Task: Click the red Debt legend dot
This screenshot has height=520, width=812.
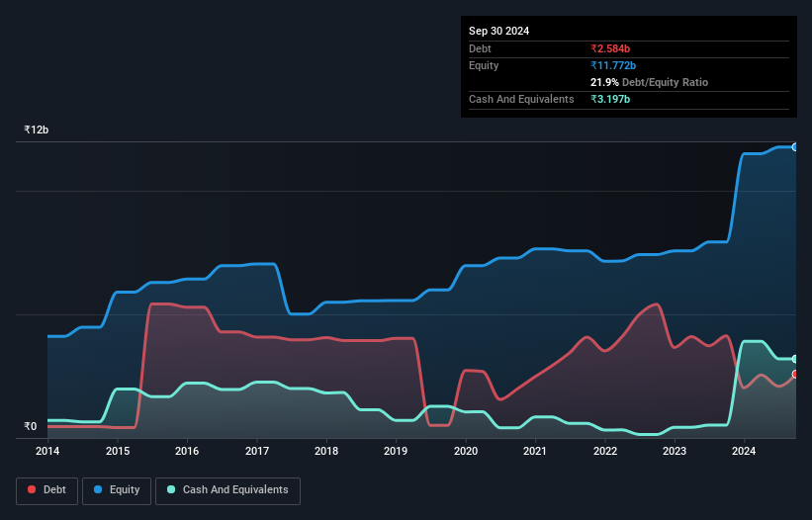Action: pos(32,489)
